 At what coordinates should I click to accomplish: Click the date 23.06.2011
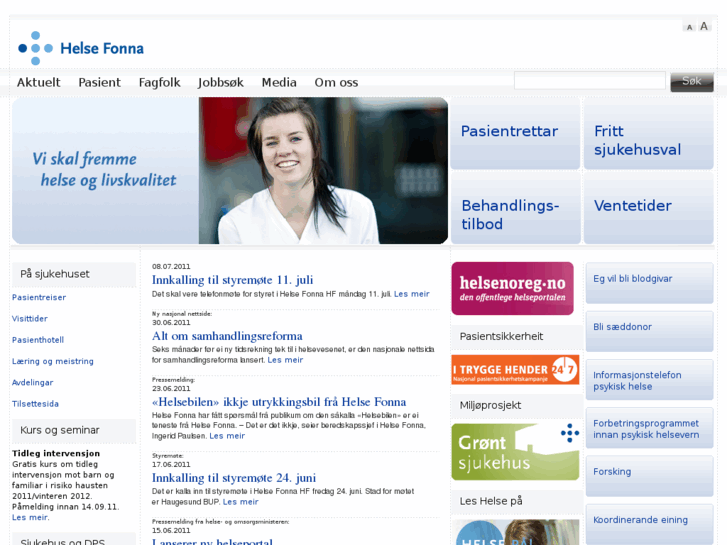point(171,389)
